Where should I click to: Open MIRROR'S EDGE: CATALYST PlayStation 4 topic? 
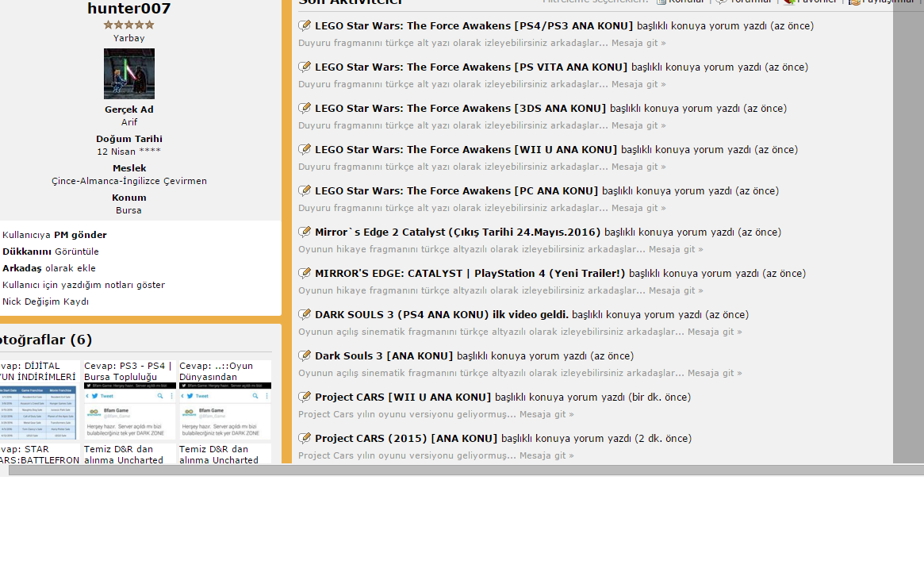click(x=470, y=274)
